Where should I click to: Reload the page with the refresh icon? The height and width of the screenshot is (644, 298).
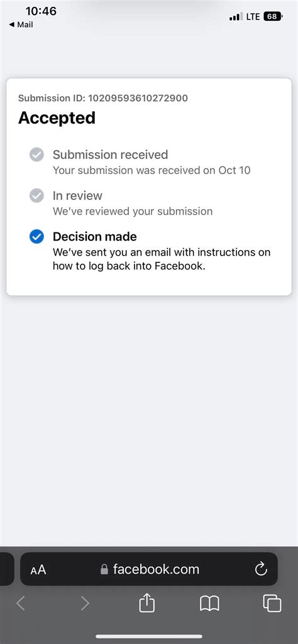pos(261,569)
